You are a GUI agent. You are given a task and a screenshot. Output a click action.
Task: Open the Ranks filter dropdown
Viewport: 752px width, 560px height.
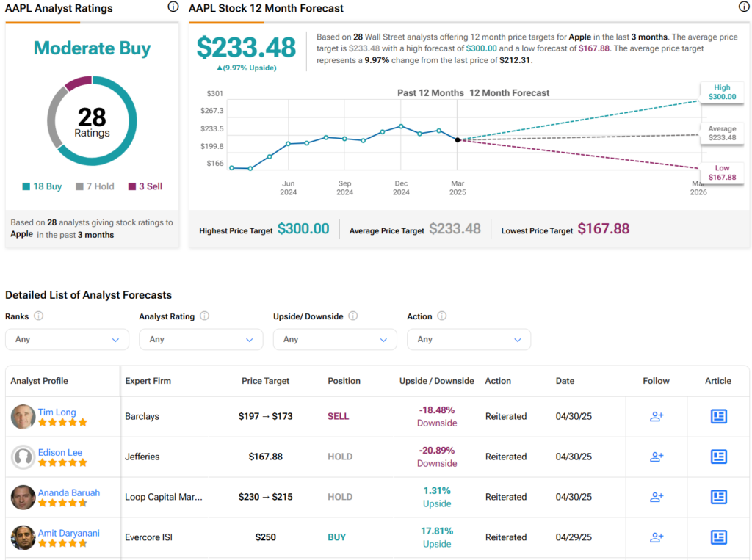(67, 340)
